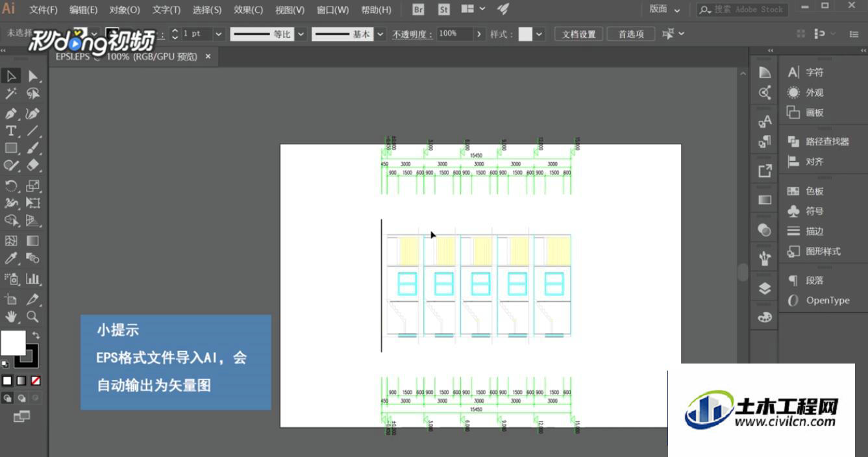Select the Blend tool
The height and width of the screenshot is (457, 868).
[x=33, y=258]
